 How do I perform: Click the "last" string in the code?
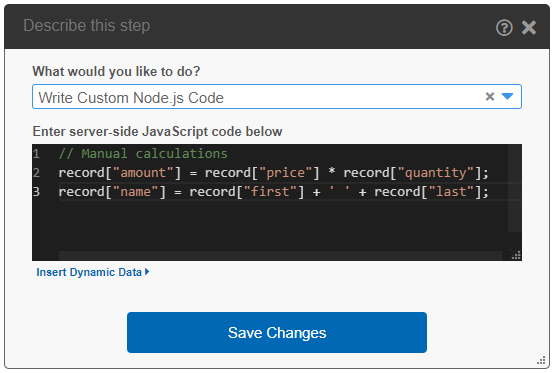451,192
